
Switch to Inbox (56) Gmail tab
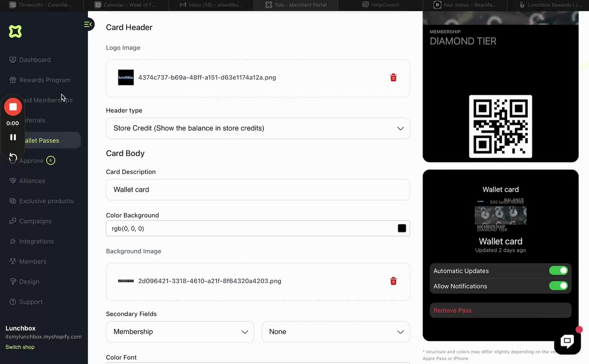[x=212, y=5]
